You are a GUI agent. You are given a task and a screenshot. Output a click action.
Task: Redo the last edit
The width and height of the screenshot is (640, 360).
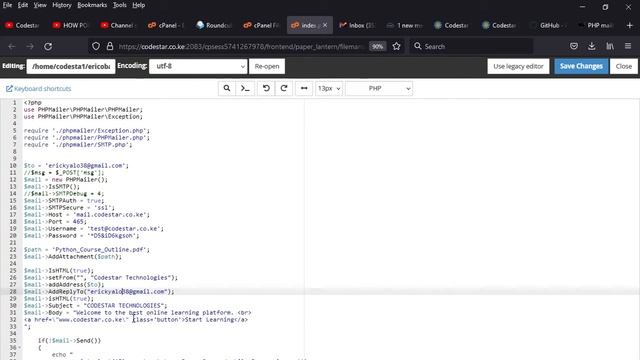click(284, 89)
